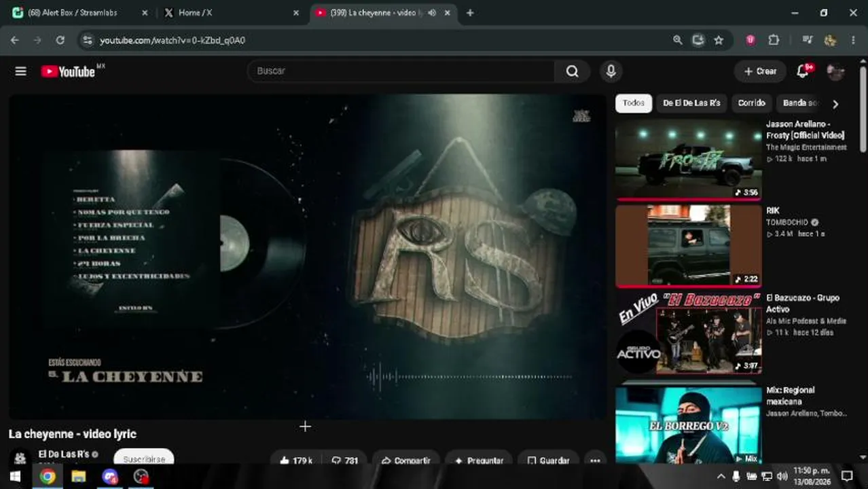Open more actions three-dot button under video

pyautogui.click(x=595, y=460)
